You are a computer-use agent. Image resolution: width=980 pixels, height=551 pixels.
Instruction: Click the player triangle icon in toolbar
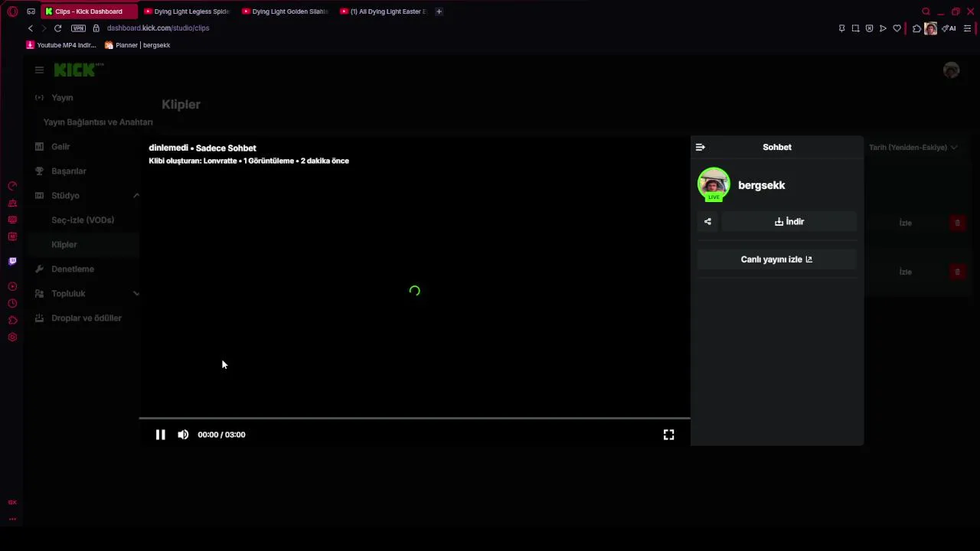[883, 28]
